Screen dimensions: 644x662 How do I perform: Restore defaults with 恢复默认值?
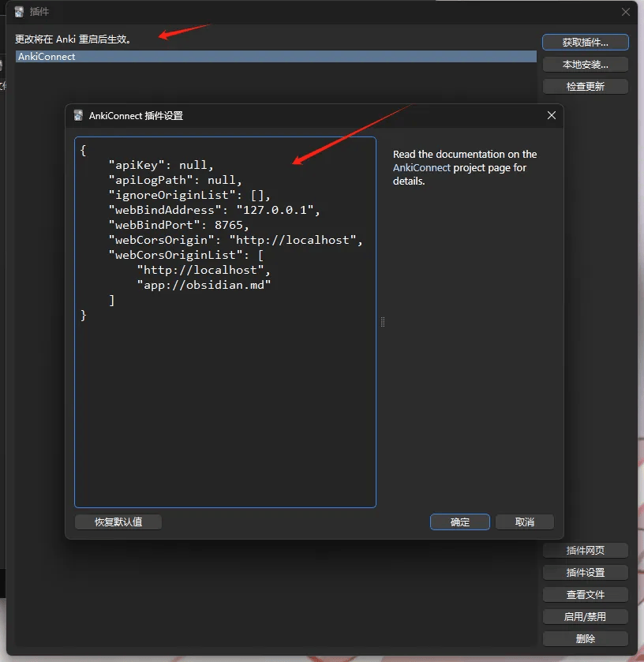[118, 522]
